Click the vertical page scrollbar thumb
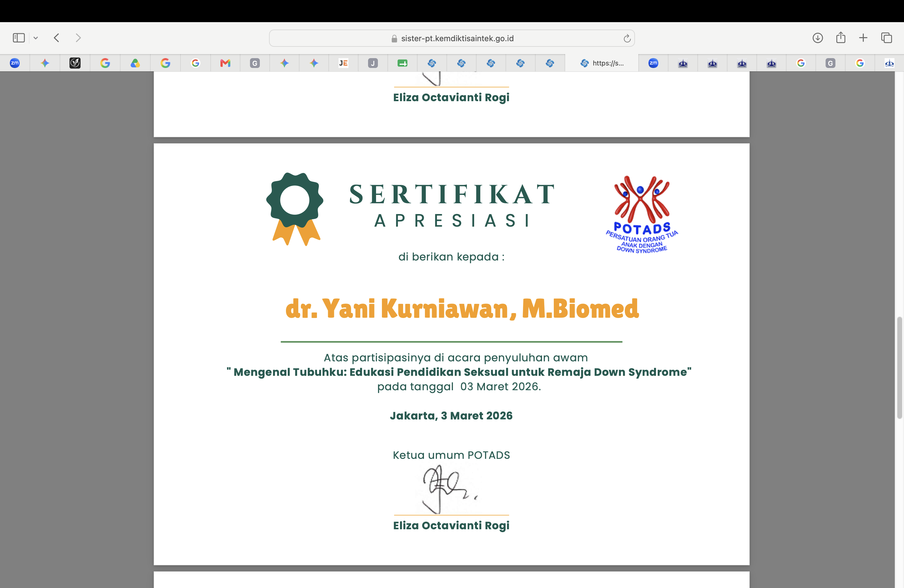 click(899, 367)
